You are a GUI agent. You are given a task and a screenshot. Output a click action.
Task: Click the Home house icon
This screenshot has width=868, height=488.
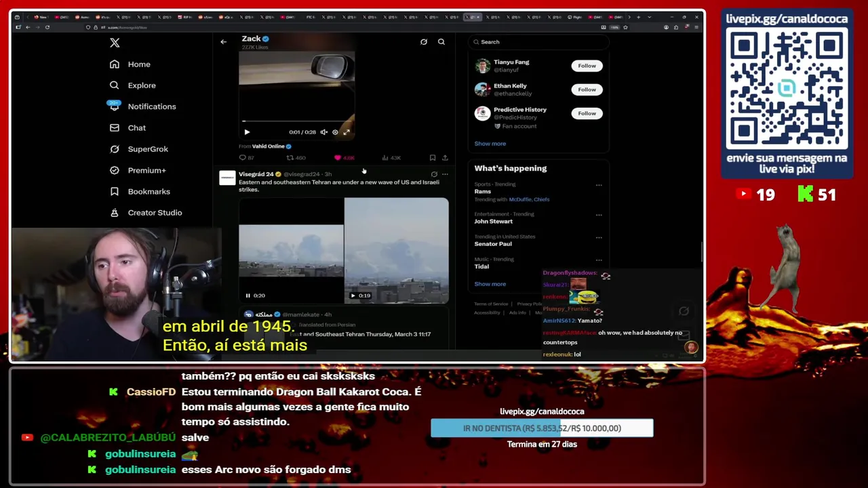115,64
